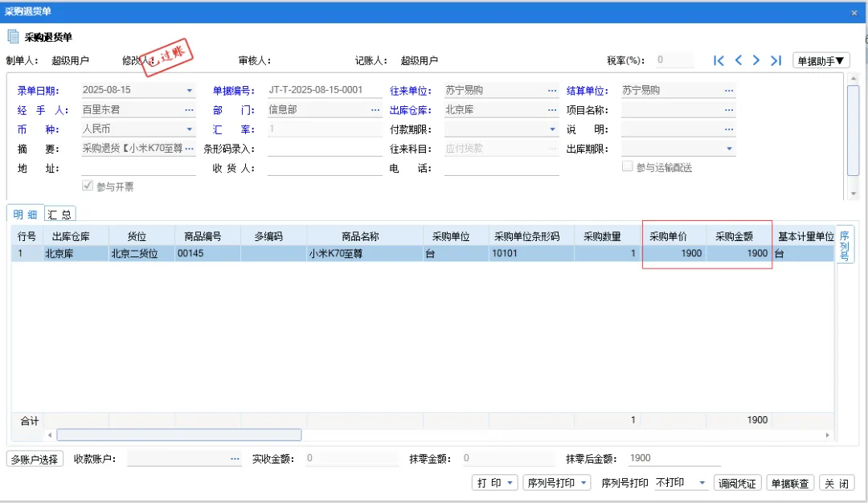Open 结算单位 lookup ellipsis button

728,91
